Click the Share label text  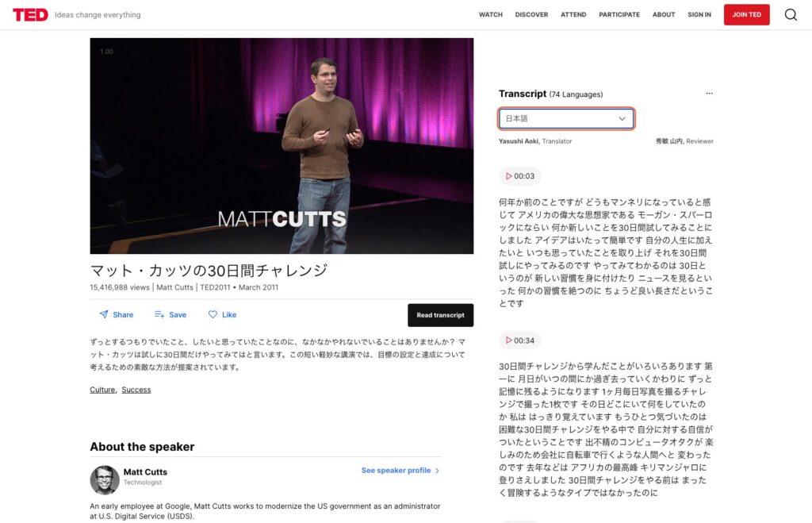tap(123, 314)
